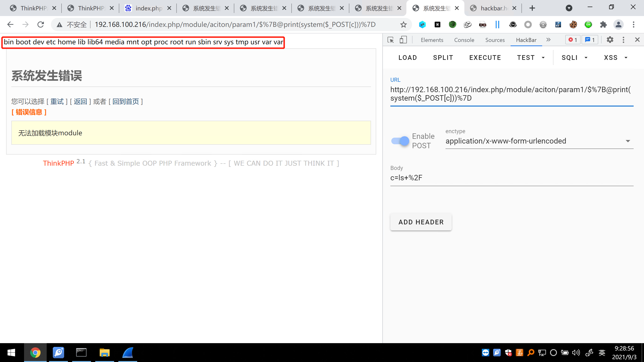Click the incognito-mask extension icon
Viewport: 644px width, 362px height.
(483, 25)
